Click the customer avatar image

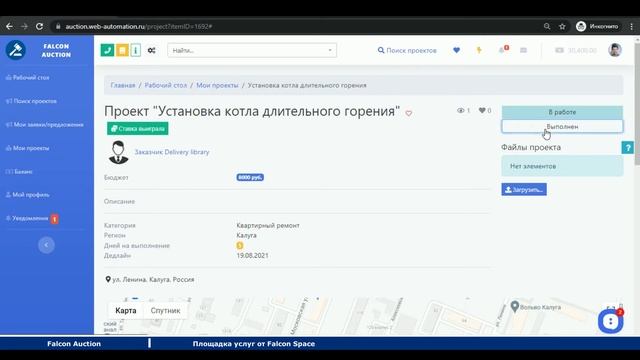click(x=118, y=152)
